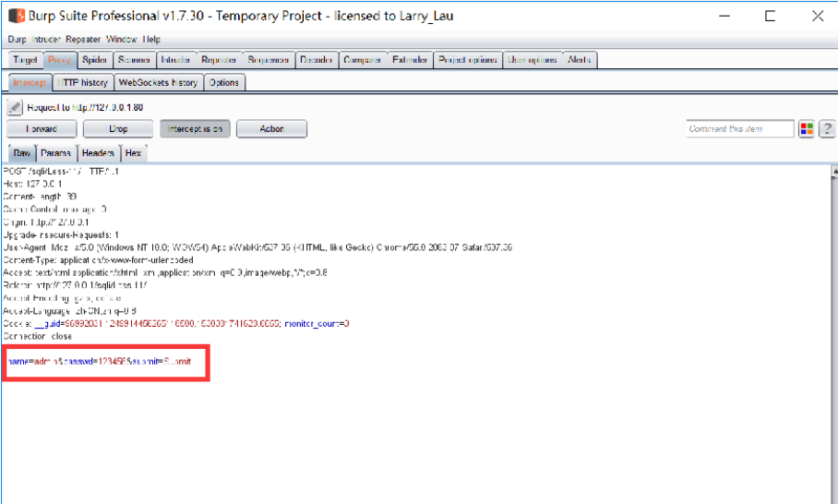838x504 pixels.
Task: Switch to the Proxy tab
Action: click(x=59, y=60)
